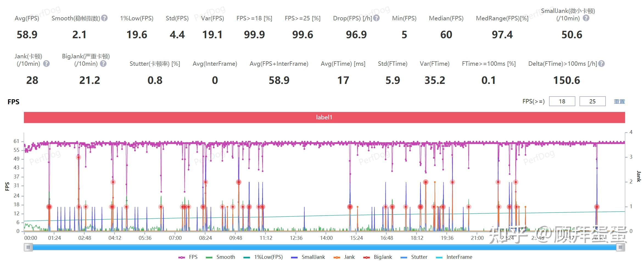Toggle SmallJank series in chart legend

pyautogui.click(x=308, y=257)
